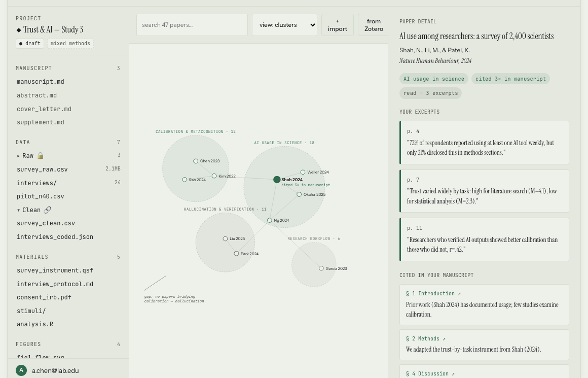Click the arrow icon on § 4 Discussion

(453, 373)
